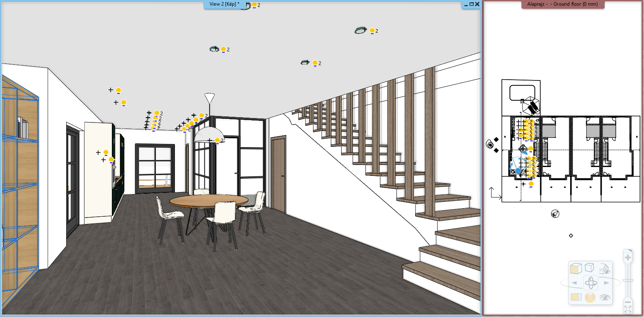Click the sun position symbol left of floor plan

tap(490, 144)
